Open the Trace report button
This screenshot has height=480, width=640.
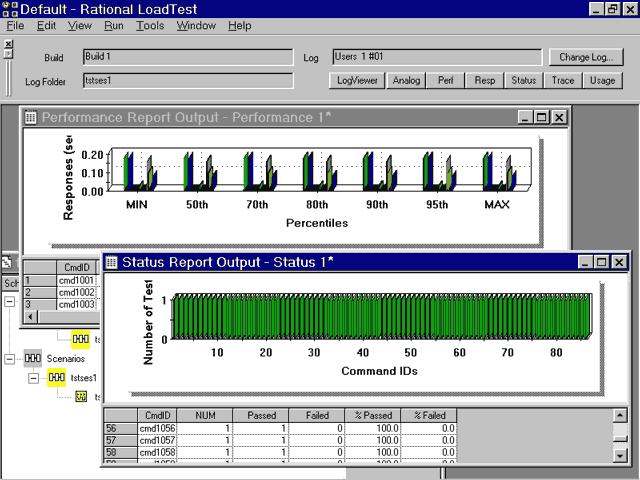[563, 80]
